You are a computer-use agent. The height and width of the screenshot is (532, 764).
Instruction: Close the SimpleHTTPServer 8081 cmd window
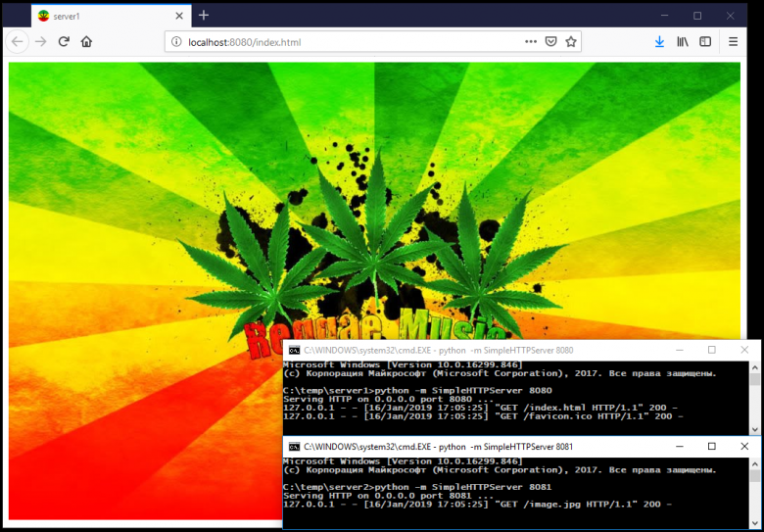click(744, 446)
